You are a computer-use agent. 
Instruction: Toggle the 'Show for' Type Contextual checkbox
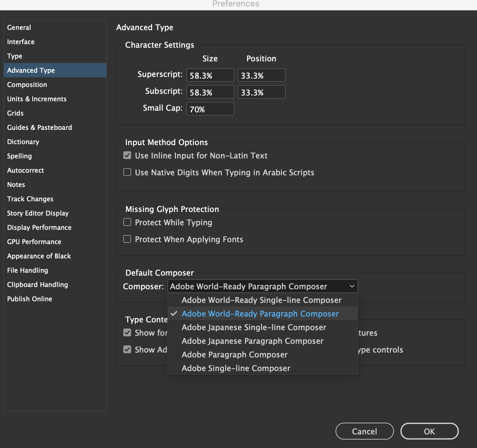127,333
